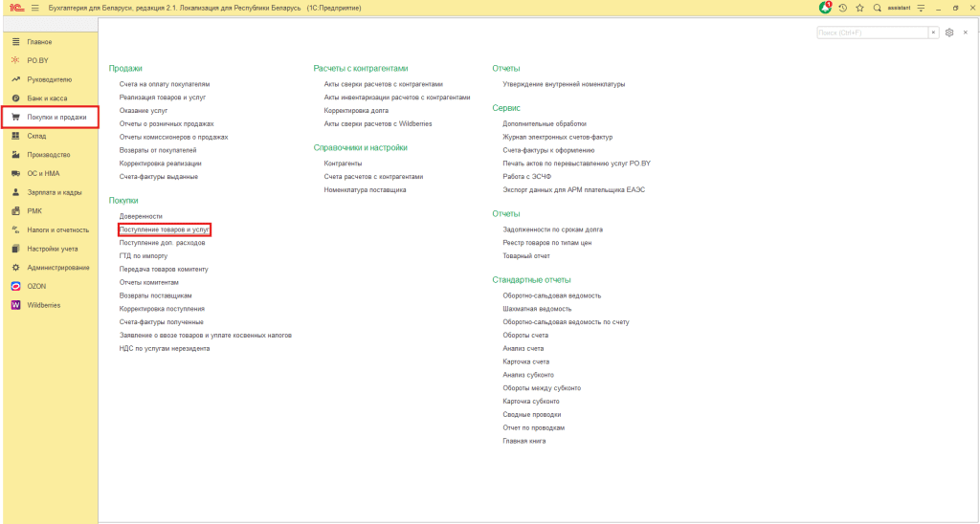Open Счета-фактуры полученные
980x524 pixels.
pos(161,321)
